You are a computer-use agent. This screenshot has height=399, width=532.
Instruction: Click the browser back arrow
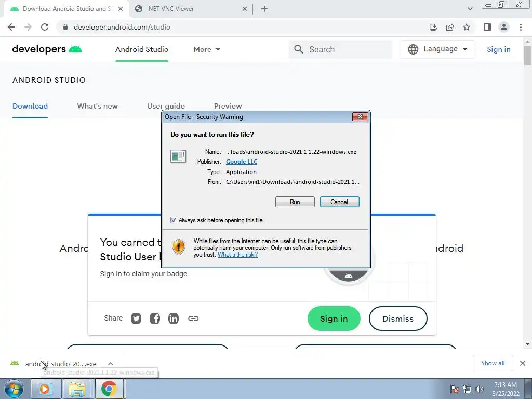coord(11,27)
